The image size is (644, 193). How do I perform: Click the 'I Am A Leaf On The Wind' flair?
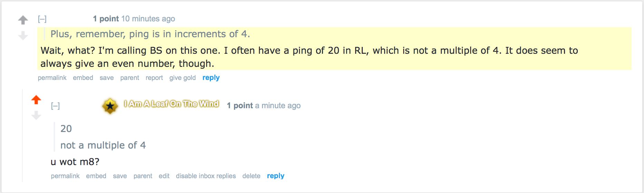pyautogui.click(x=172, y=104)
